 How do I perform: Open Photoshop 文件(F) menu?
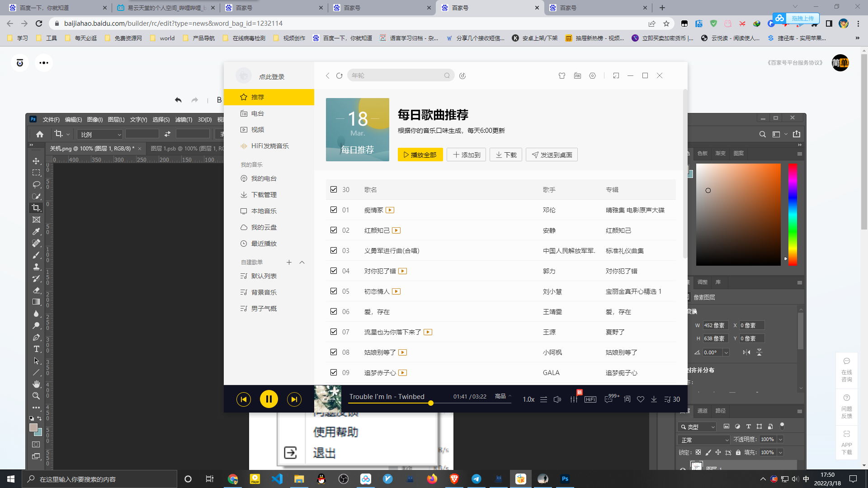[51, 120]
